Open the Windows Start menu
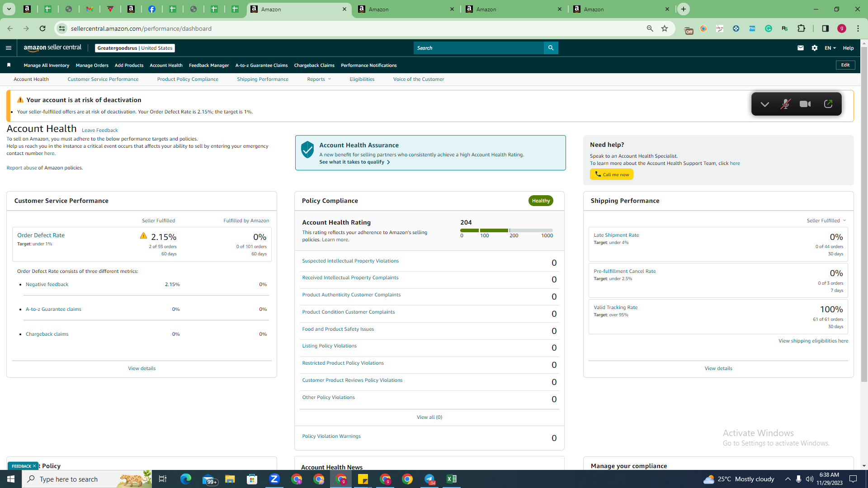The width and height of the screenshot is (868, 488). pyautogui.click(x=11, y=479)
